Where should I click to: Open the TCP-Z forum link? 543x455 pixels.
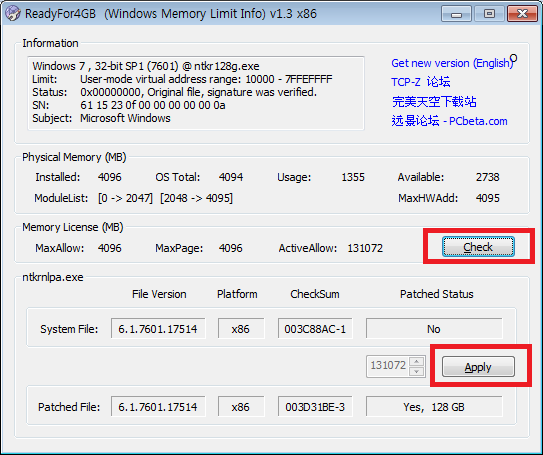(x=421, y=82)
